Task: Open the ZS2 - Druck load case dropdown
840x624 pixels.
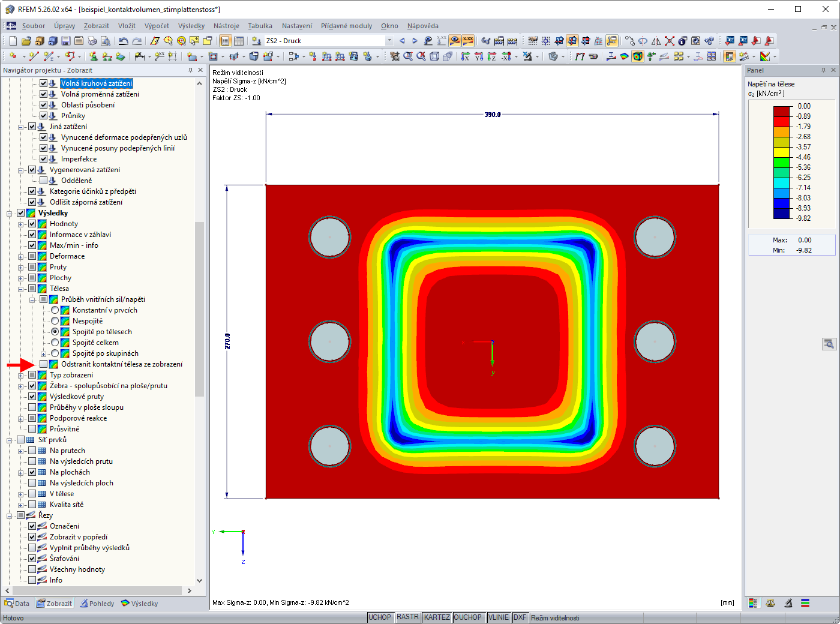Action: pyautogui.click(x=389, y=41)
